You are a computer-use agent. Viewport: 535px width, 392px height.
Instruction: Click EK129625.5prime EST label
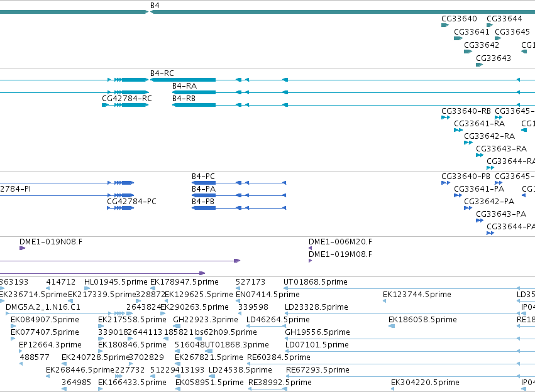[x=199, y=295]
